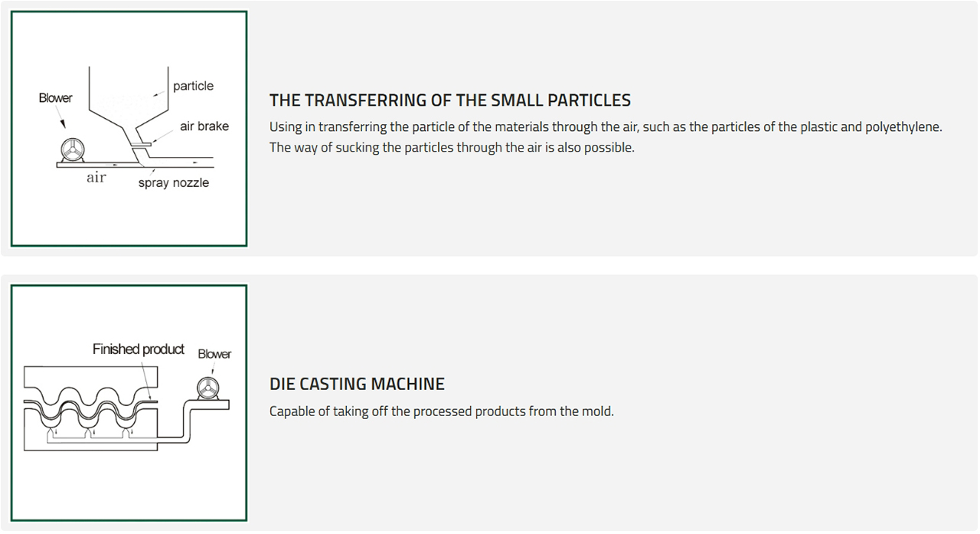Image resolution: width=980 pixels, height=534 pixels.
Task: Open the small particles transfer diagram thumbnail
Action: point(129,129)
